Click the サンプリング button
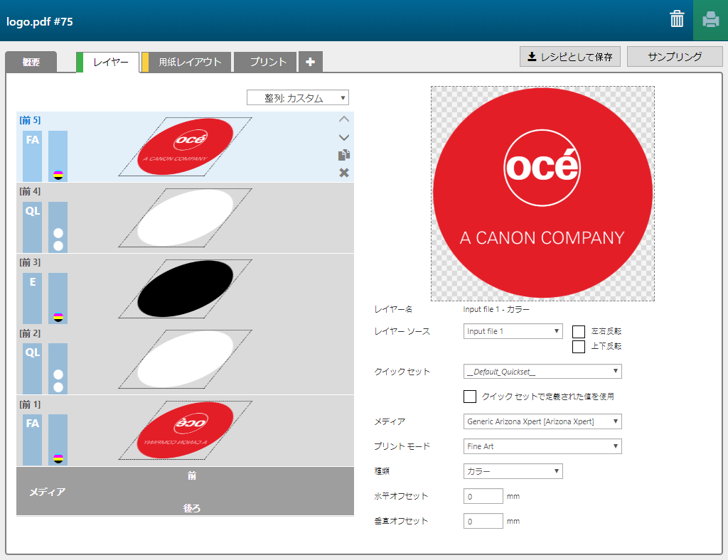This screenshot has height=560, width=728. [x=675, y=57]
